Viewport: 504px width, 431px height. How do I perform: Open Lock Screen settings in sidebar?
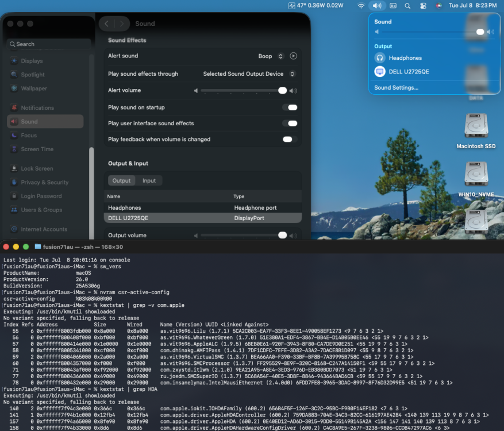coord(37,168)
